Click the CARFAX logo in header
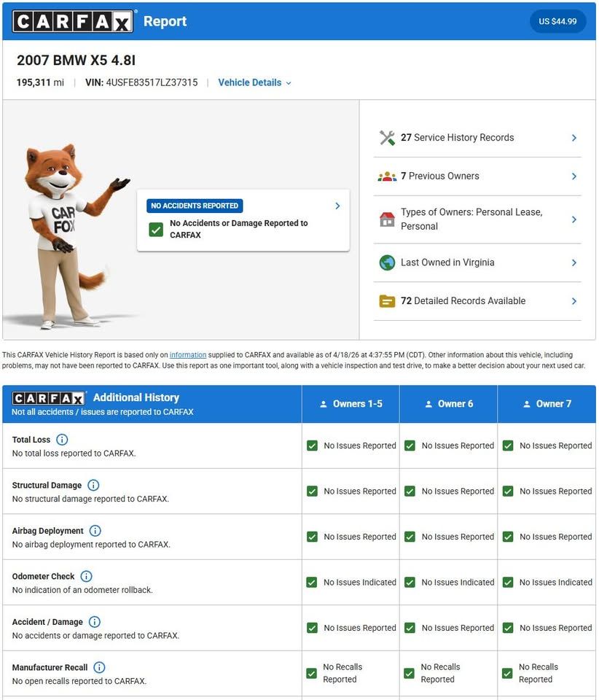This screenshot has height=700, width=599. [x=73, y=21]
